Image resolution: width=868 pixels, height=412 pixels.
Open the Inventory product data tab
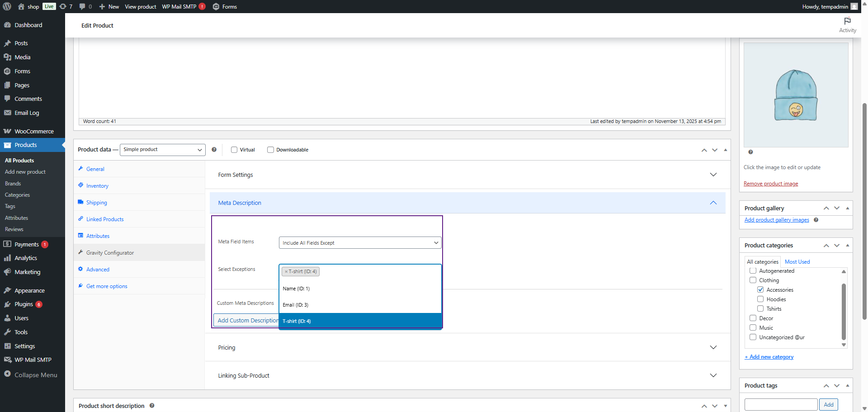click(97, 186)
